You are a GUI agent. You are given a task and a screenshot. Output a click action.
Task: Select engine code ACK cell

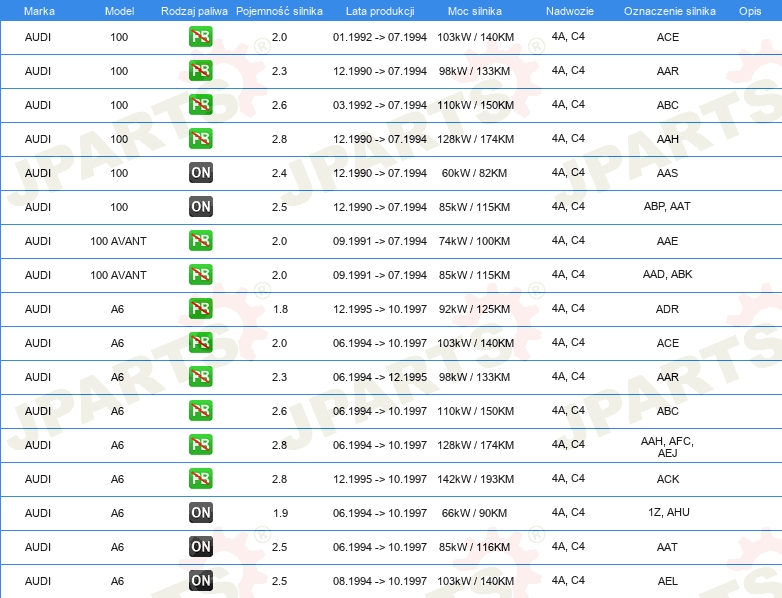click(668, 479)
